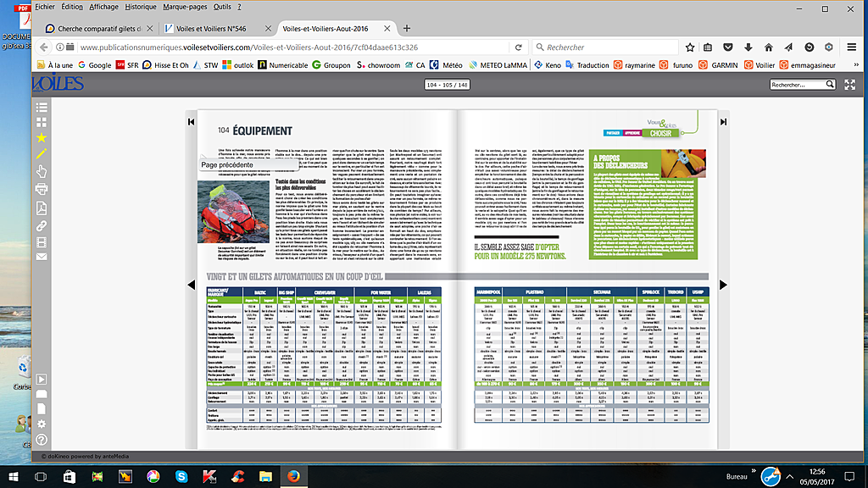The image size is (868, 488).
Task: Switch to double-page book view icon
Action: coord(42,394)
